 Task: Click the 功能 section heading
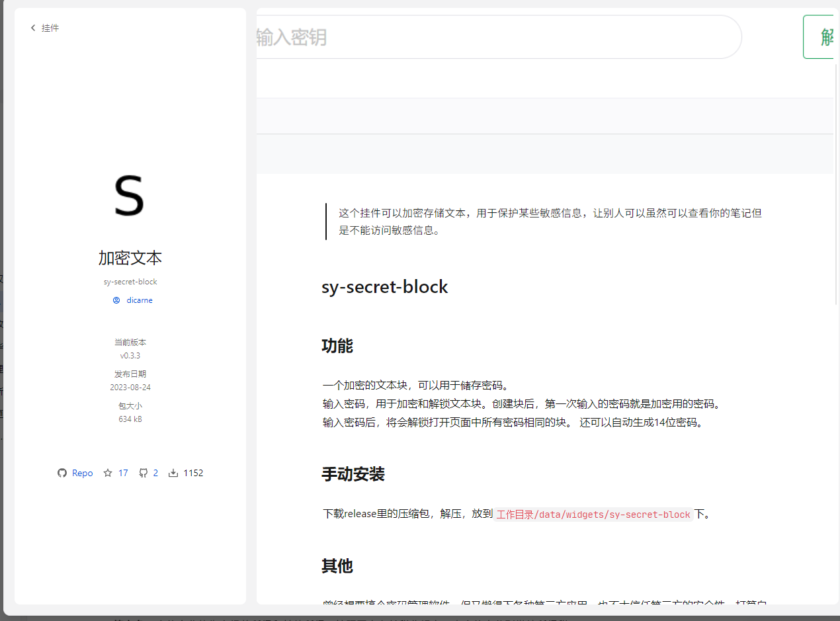[x=337, y=346]
